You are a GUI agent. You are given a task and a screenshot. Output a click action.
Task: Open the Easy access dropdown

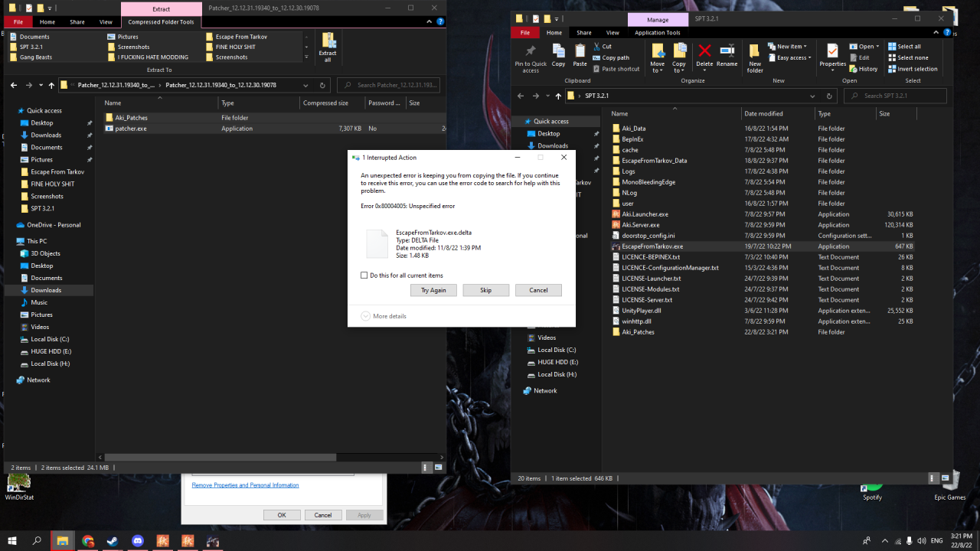tap(792, 57)
